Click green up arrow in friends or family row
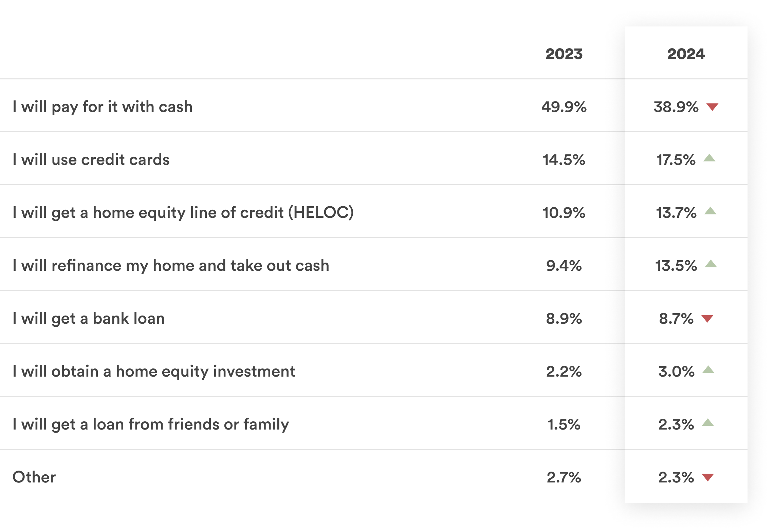 (708, 422)
